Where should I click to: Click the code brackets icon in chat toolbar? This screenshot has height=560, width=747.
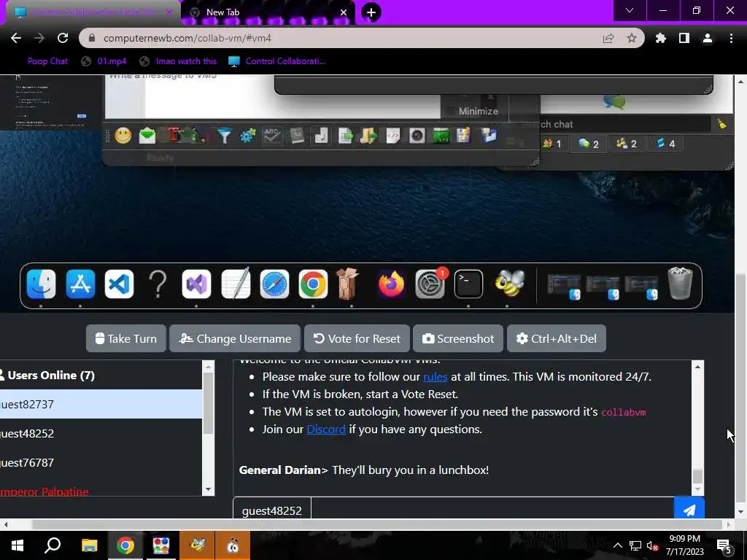pyautogui.click(x=392, y=136)
